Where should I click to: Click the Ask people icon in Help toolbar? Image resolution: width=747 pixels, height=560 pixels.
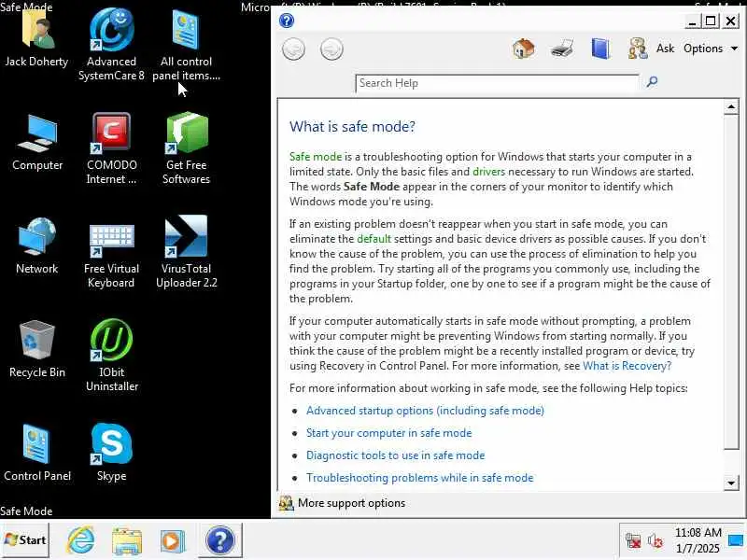click(x=638, y=49)
